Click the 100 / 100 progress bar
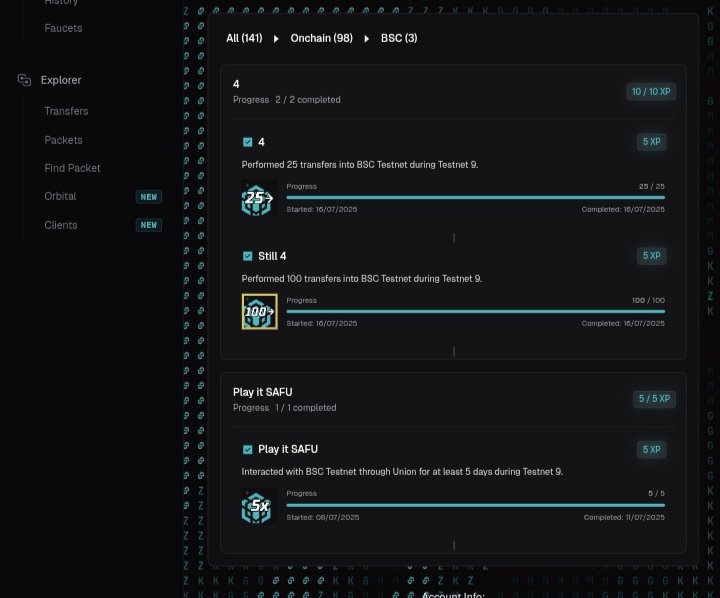 click(x=475, y=311)
